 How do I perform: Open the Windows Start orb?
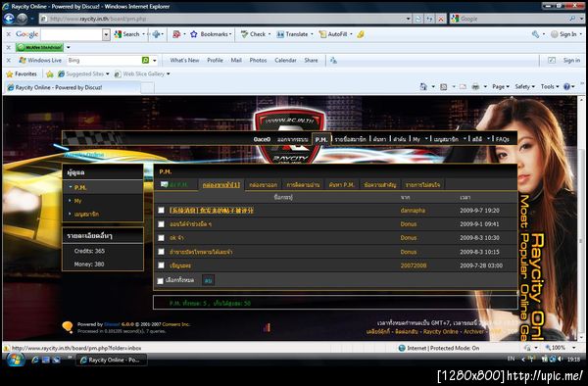click(16, 360)
